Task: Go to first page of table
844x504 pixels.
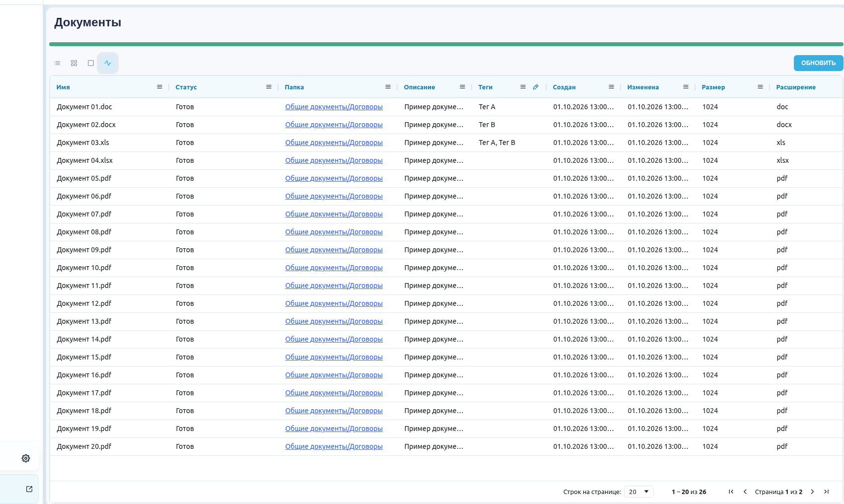Action: 731,492
